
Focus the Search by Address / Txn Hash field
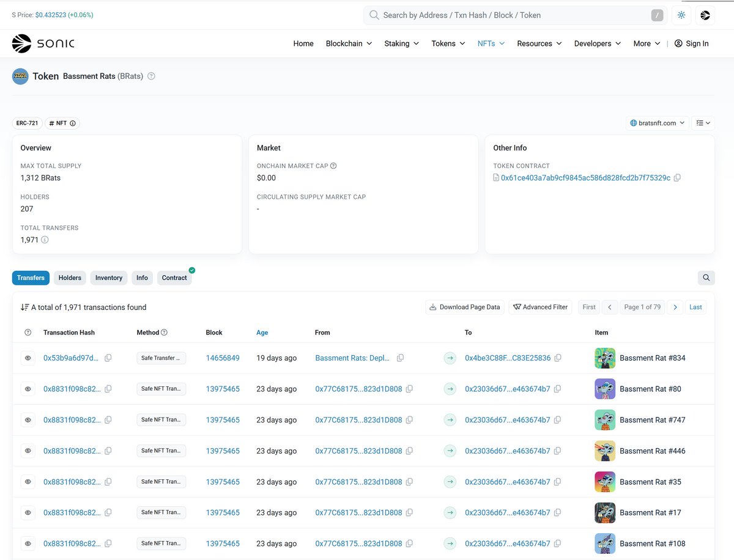[x=514, y=15]
